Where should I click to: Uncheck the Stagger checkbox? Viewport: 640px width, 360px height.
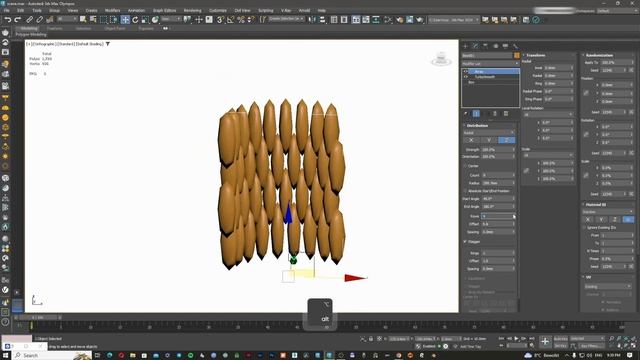pyautogui.click(x=465, y=242)
